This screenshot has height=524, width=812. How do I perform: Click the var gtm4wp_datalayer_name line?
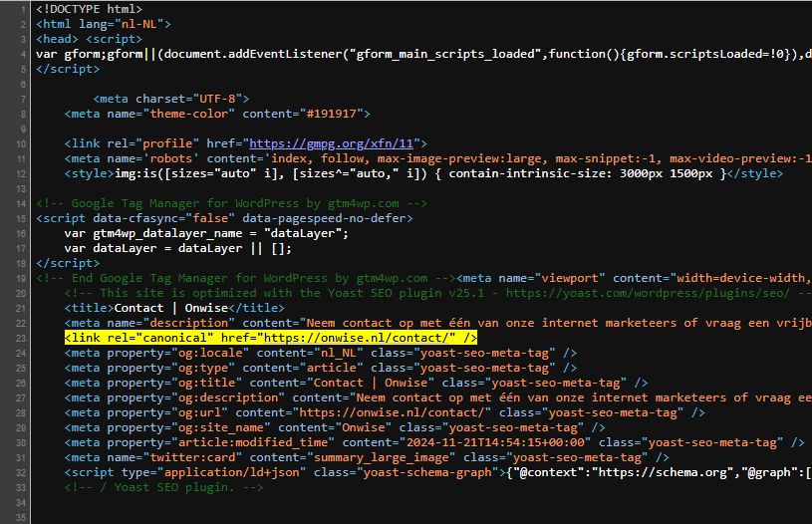(206, 233)
